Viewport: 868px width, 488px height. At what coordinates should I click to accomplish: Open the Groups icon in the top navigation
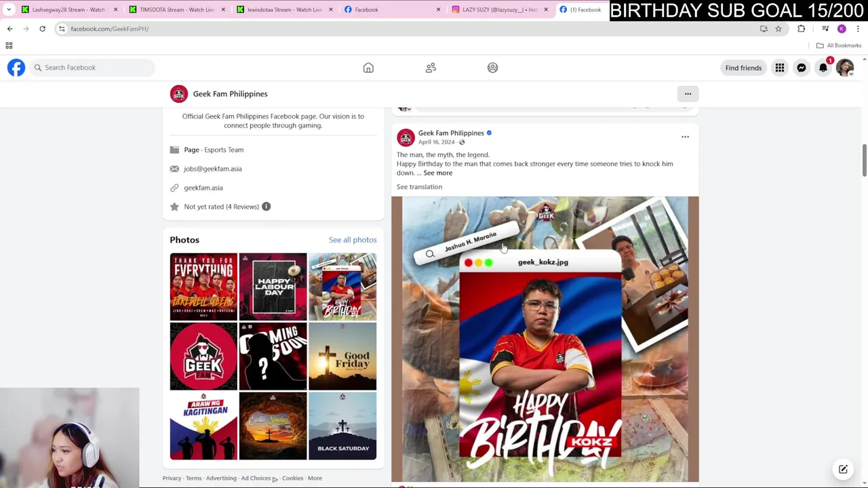coord(493,68)
